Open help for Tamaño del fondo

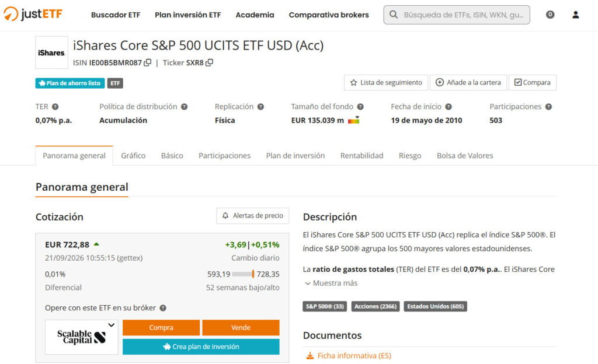coord(360,107)
